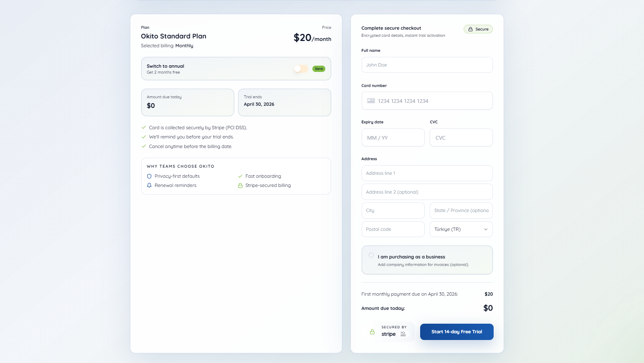Click the PCI DSS icon near the Stripe logo
This screenshot has height=363, width=644.
403,334
